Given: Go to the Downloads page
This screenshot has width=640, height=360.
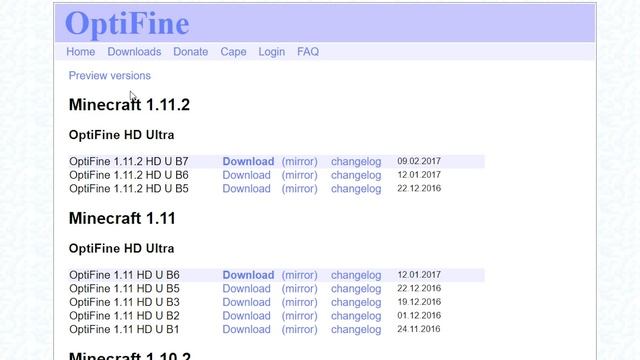Looking at the screenshot, I should click(134, 52).
